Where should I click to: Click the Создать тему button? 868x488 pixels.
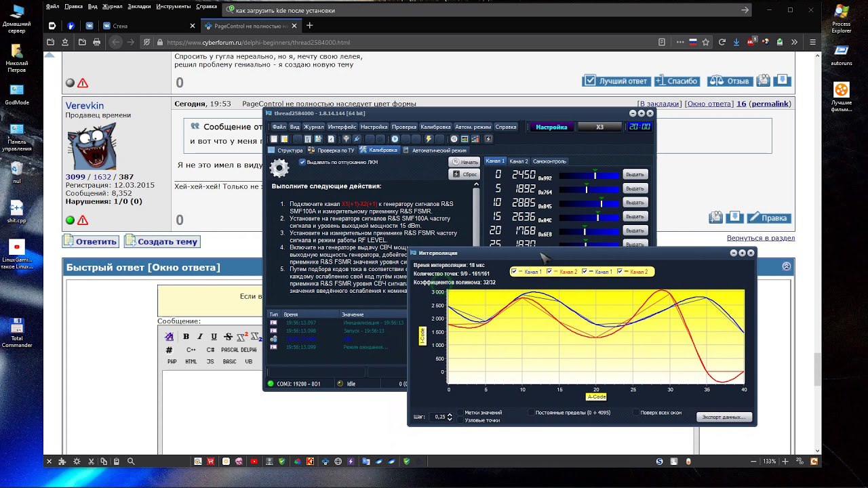[x=161, y=241]
